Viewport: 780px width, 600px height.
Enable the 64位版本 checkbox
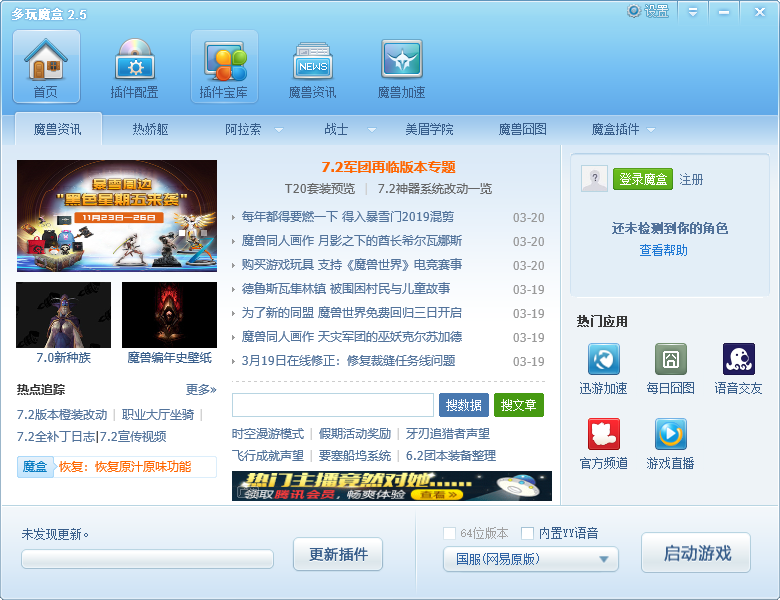[x=449, y=533]
